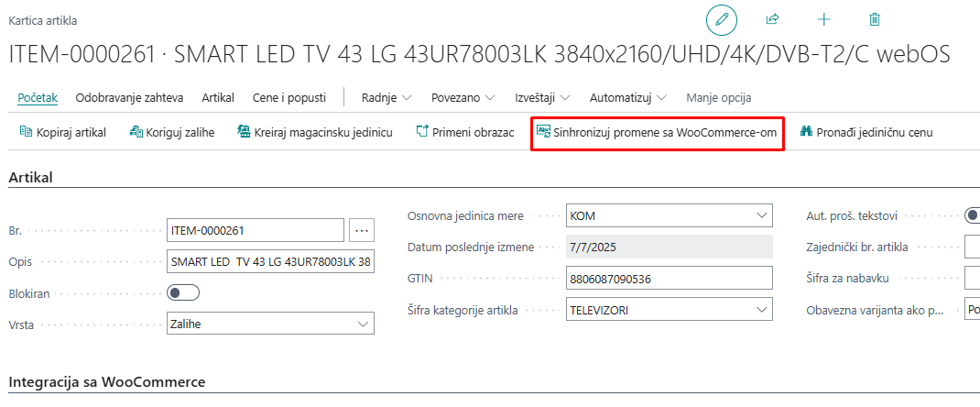Click the GTIN input field
This screenshot has height=407, width=980.
click(x=670, y=279)
